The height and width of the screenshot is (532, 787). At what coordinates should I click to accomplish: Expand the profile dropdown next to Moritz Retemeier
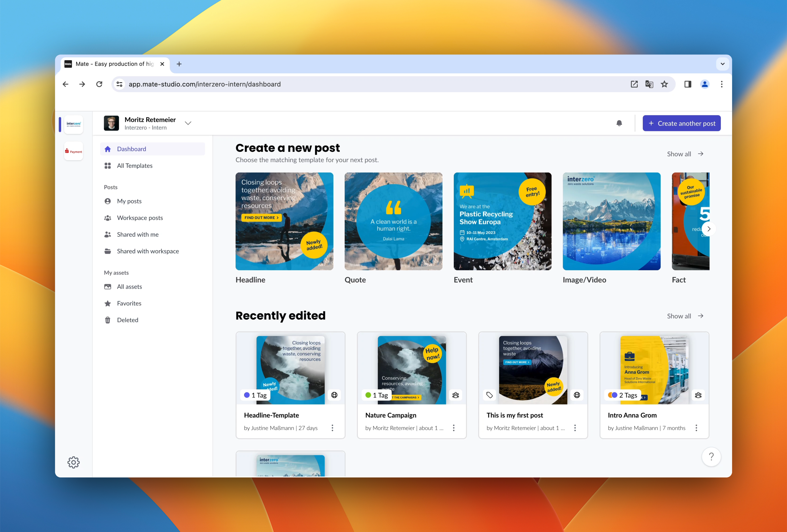coord(188,123)
